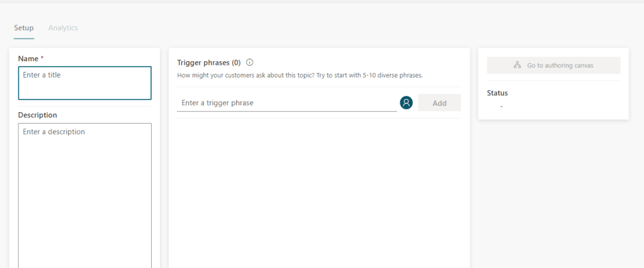Click the divider line below Setup tab
Screen dimensions: 644x268
pyautogui.click(x=24, y=38)
